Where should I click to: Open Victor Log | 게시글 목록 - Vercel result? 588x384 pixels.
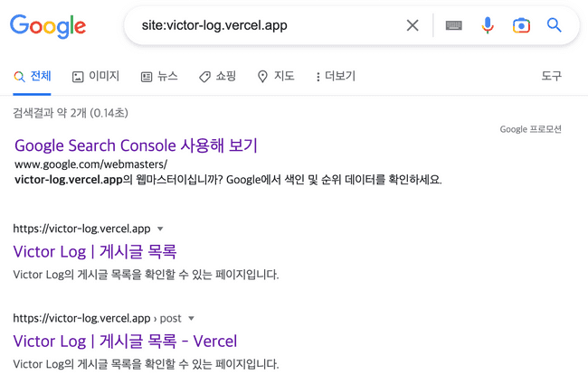[x=125, y=341]
